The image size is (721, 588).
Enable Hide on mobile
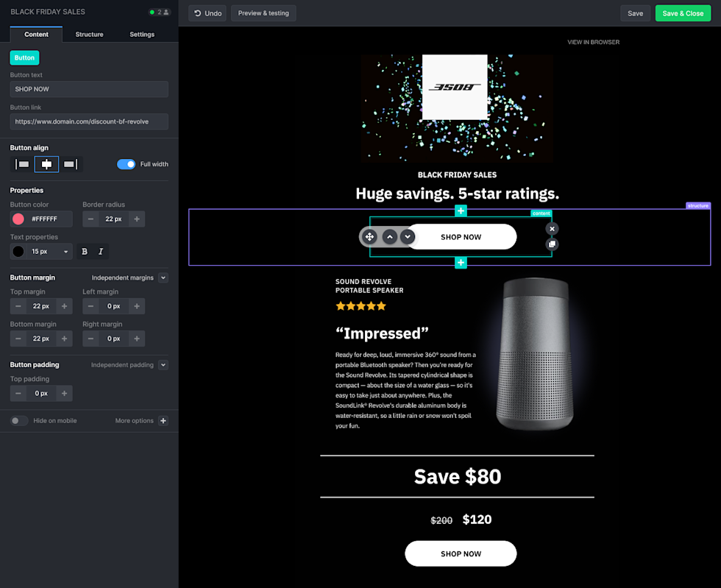point(16,420)
